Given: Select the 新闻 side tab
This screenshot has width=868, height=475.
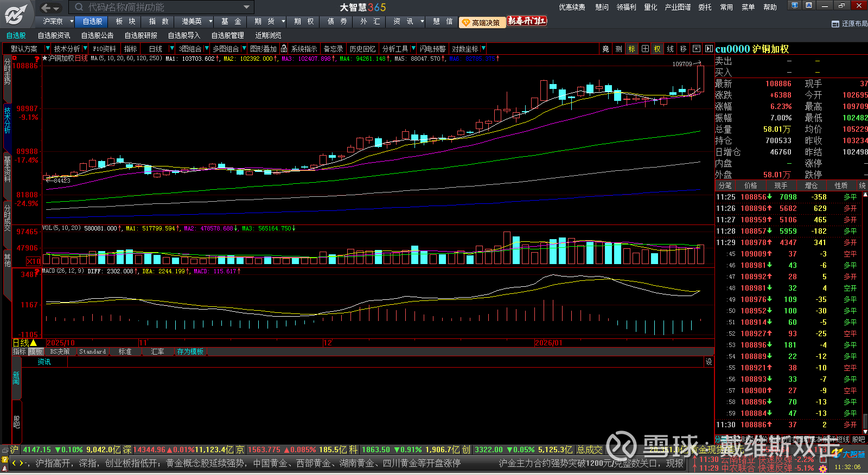Looking at the screenshot, I should 16,378.
